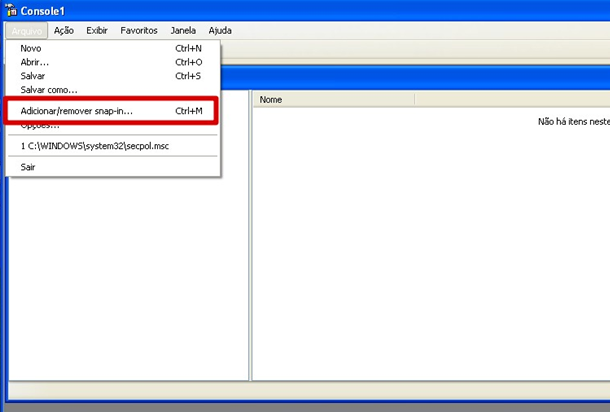The width and height of the screenshot is (610, 412).
Task: Open the Ajuda menu
Action: point(220,30)
